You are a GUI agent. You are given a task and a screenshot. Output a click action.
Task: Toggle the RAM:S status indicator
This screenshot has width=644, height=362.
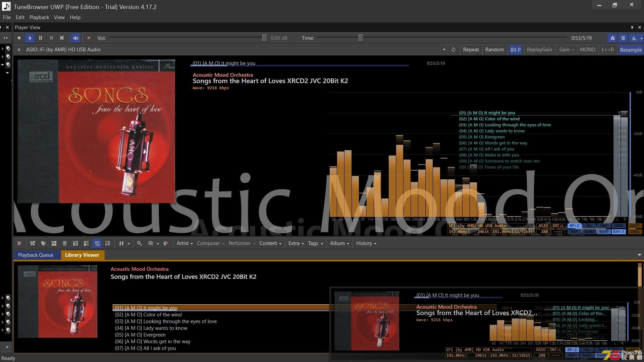coord(619,232)
